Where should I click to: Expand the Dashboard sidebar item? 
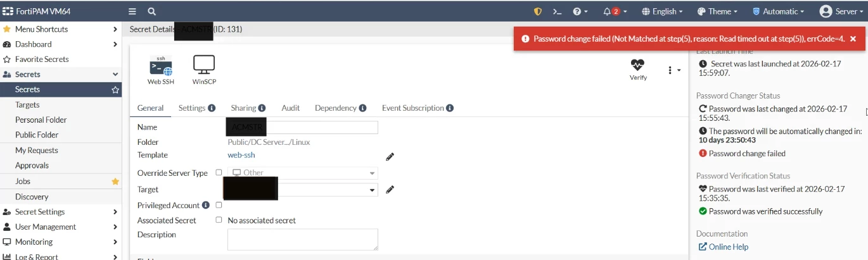point(61,44)
